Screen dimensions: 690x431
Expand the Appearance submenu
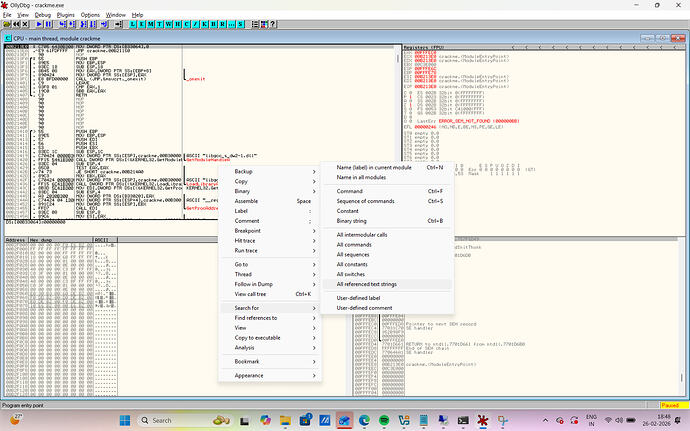click(270, 376)
